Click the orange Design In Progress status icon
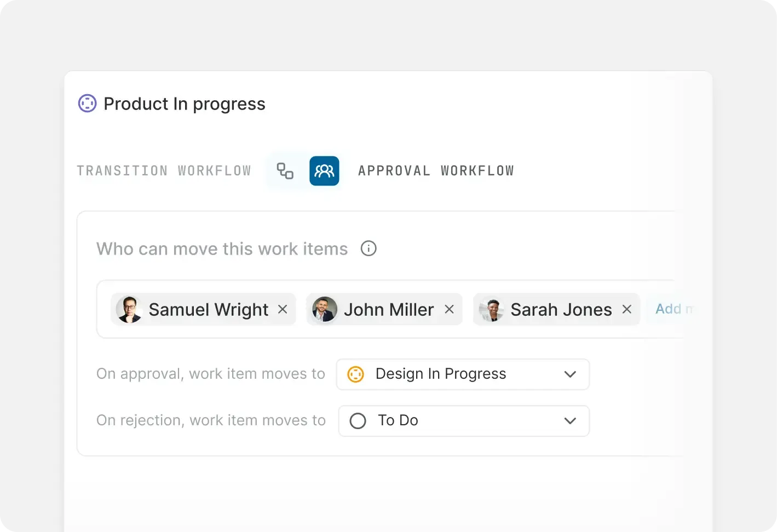 tap(356, 374)
